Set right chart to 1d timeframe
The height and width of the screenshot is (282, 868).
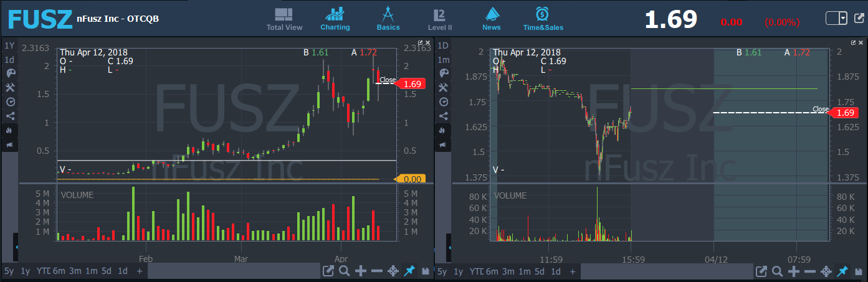(x=556, y=271)
